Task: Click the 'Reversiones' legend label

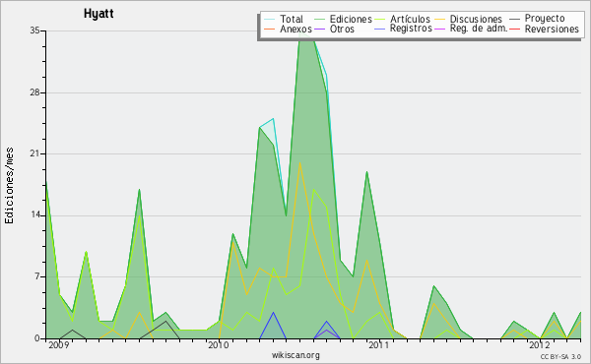Action: click(x=552, y=29)
